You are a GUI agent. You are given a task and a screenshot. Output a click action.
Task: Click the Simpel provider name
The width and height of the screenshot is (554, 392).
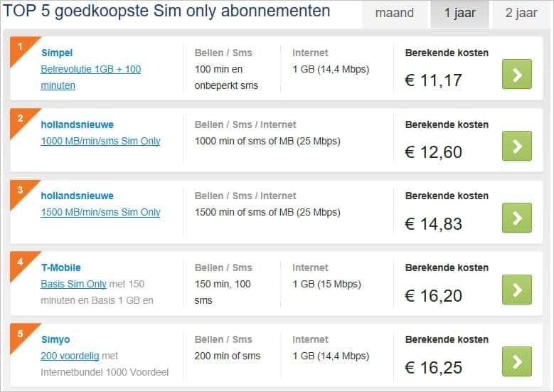[57, 53]
